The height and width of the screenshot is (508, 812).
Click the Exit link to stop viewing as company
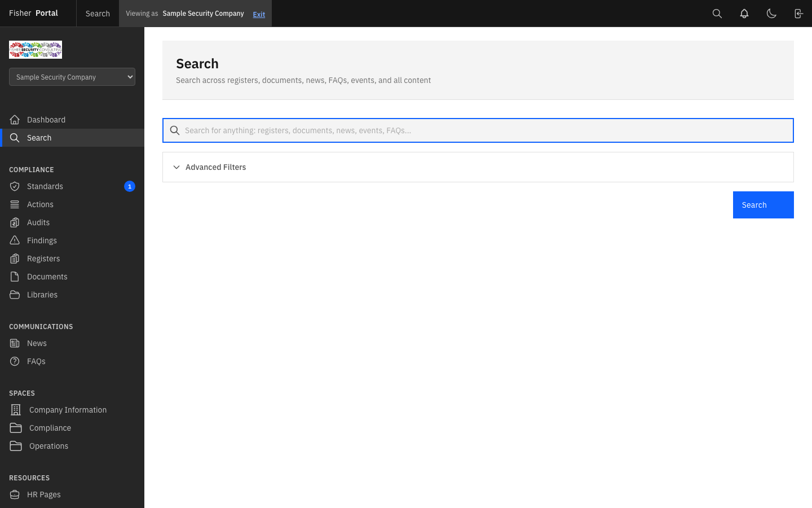(259, 14)
